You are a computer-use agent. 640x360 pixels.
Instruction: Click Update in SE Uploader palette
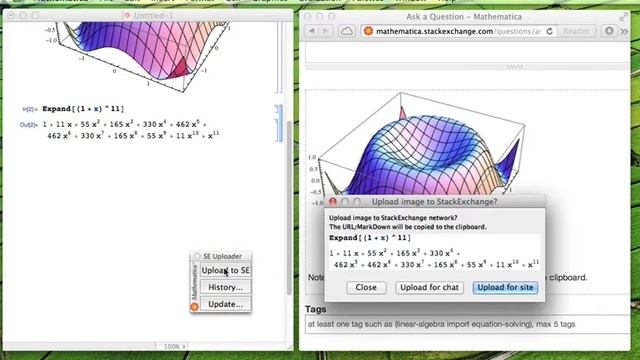click(225, 304)
